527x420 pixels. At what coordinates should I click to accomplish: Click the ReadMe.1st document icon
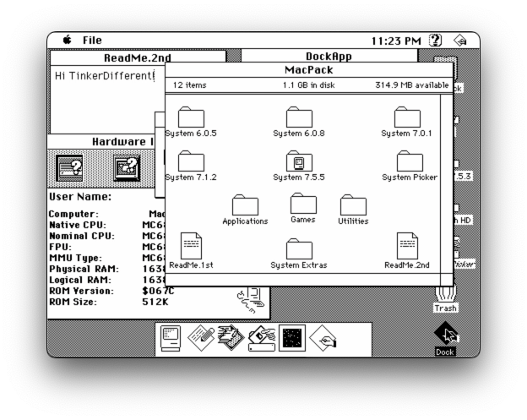(x=191, y=246)
